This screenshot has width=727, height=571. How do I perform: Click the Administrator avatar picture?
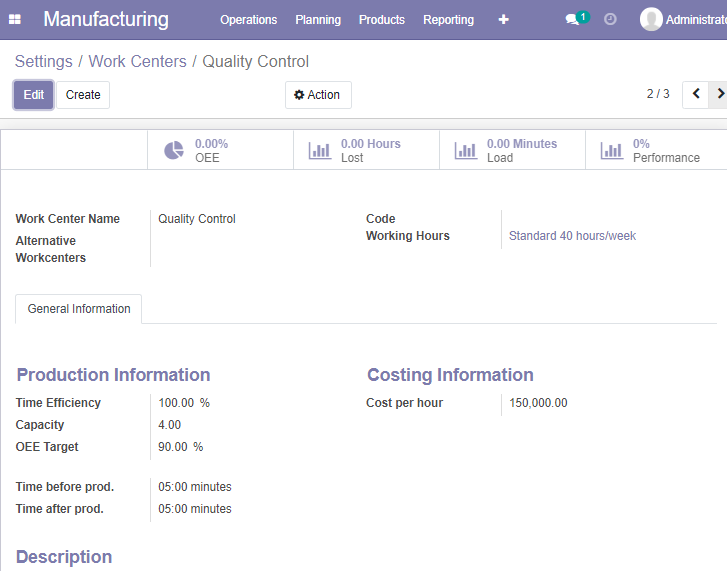(x=651, y=19)
